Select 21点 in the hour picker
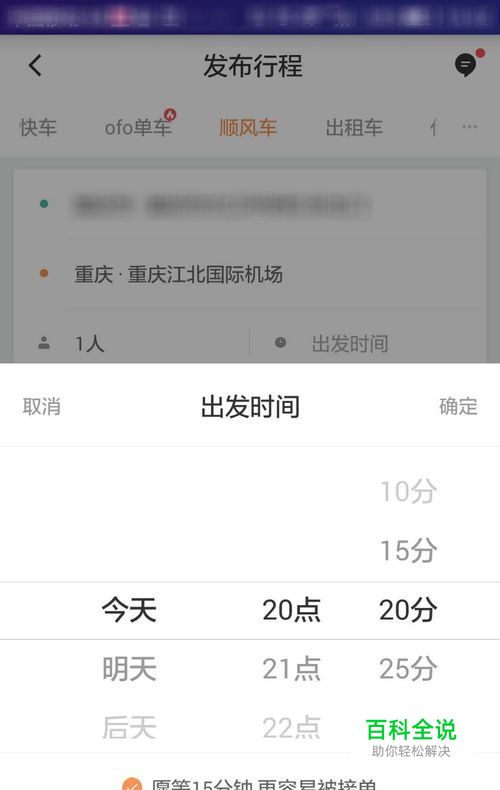This screenshot has height=790, width=500. (x=291, y=669)
